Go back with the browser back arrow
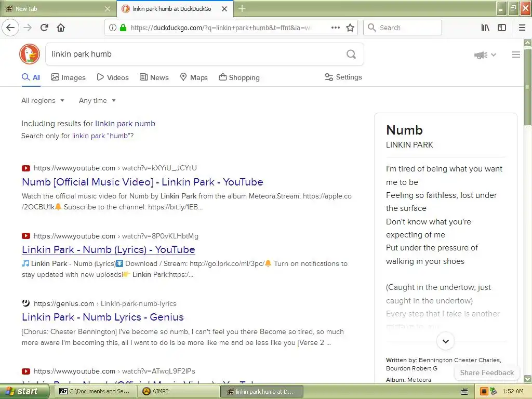 tap(10, 28)
